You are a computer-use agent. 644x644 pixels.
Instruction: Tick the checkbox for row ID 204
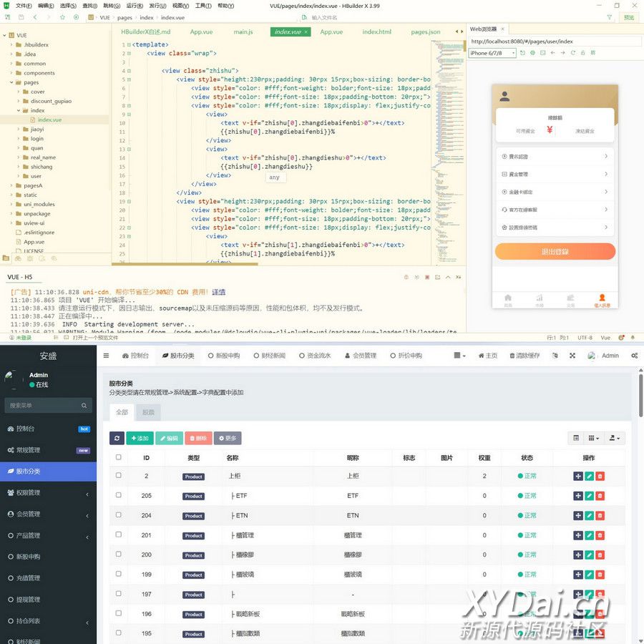point(119,515)
